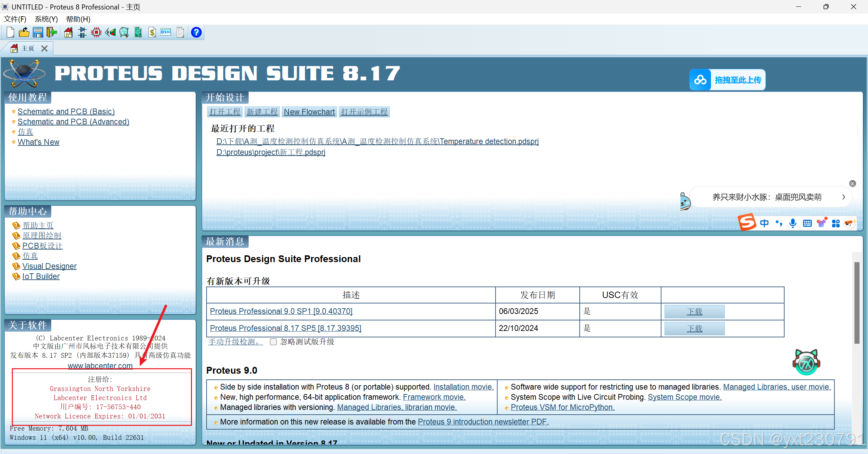Toggle Sogou Chinese/English input mode (中)
868x454 pixels.
coord(764,223)
